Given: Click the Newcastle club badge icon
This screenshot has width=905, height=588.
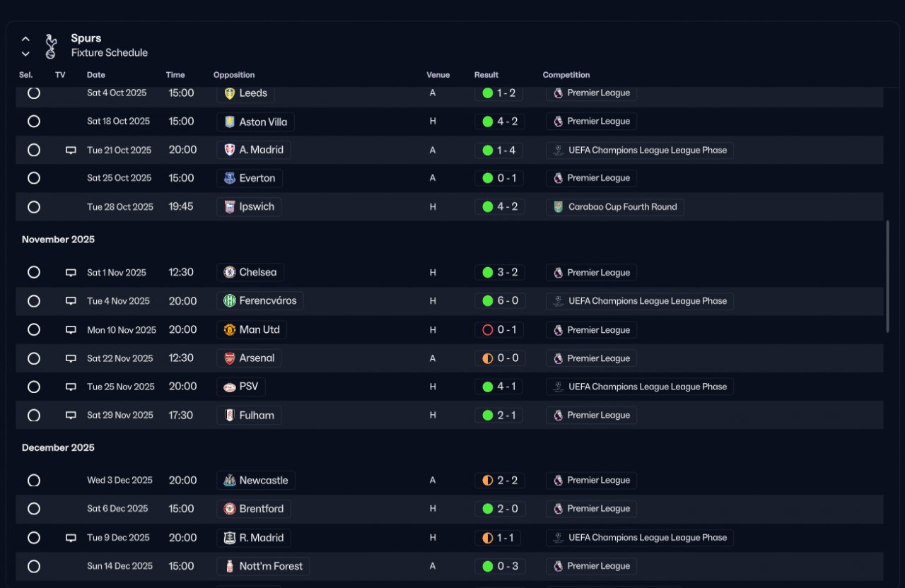Looking at the screenshot, I should tap(230, 481).
